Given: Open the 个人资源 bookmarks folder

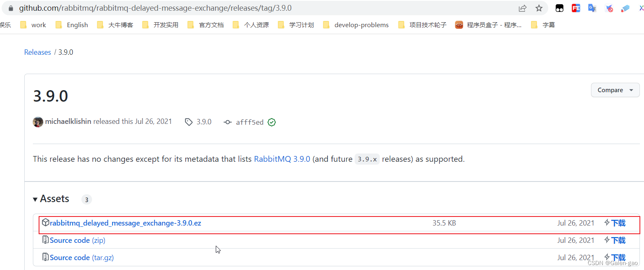Looking at the screenshot, I should [x=251, y=25].
